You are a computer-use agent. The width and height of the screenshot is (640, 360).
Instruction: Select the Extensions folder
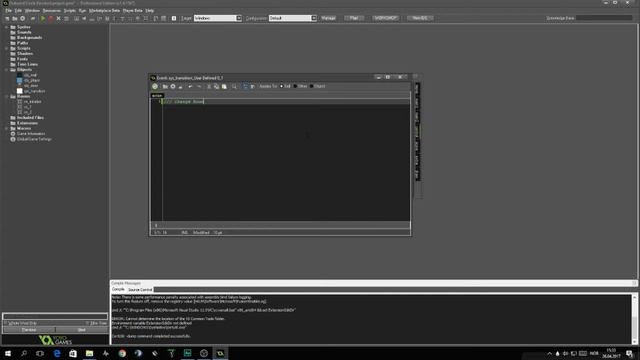[x=27, y=123]
